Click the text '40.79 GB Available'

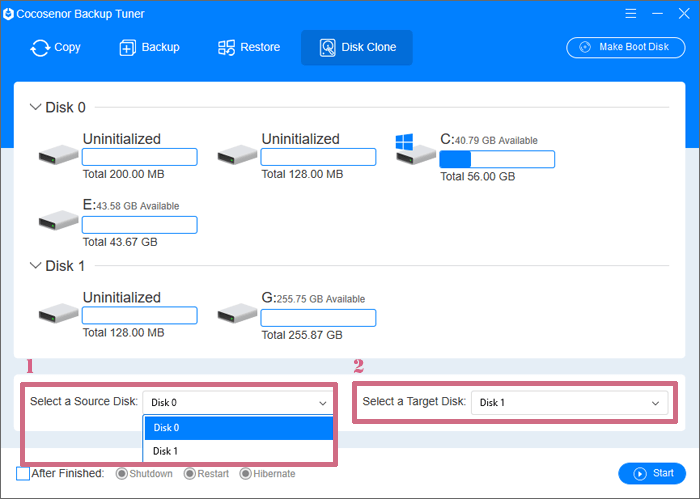click(x=496, y=141)
